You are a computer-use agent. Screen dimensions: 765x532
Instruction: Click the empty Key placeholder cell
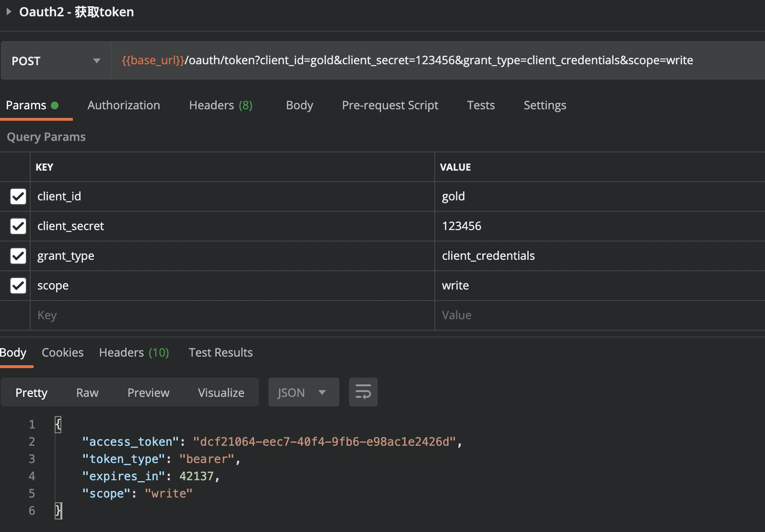[230, 315]
